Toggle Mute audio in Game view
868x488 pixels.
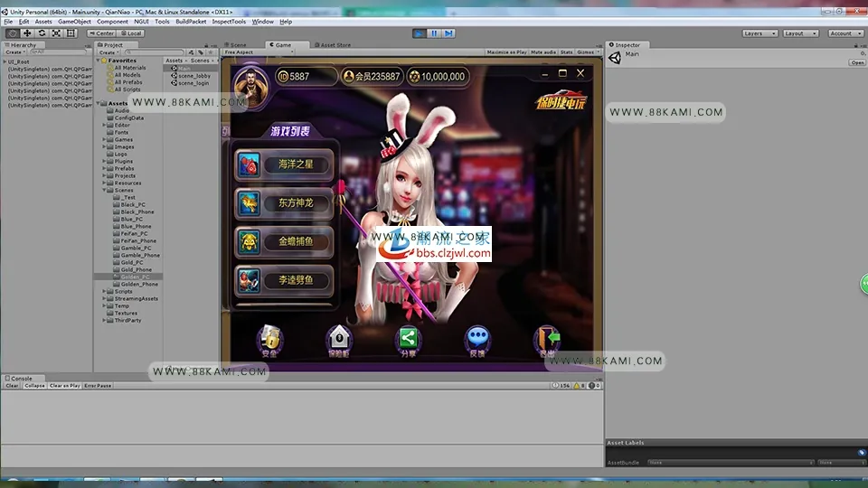click(x=543, y=52)
